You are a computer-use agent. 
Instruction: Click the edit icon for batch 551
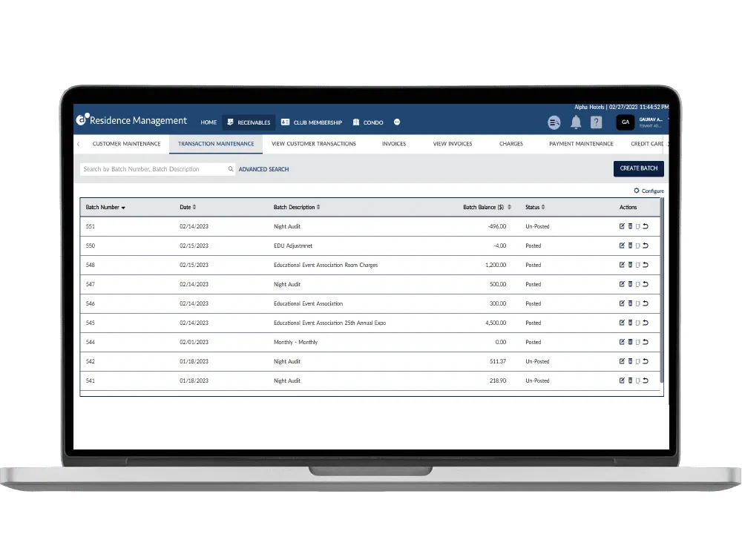coord(622,226)
